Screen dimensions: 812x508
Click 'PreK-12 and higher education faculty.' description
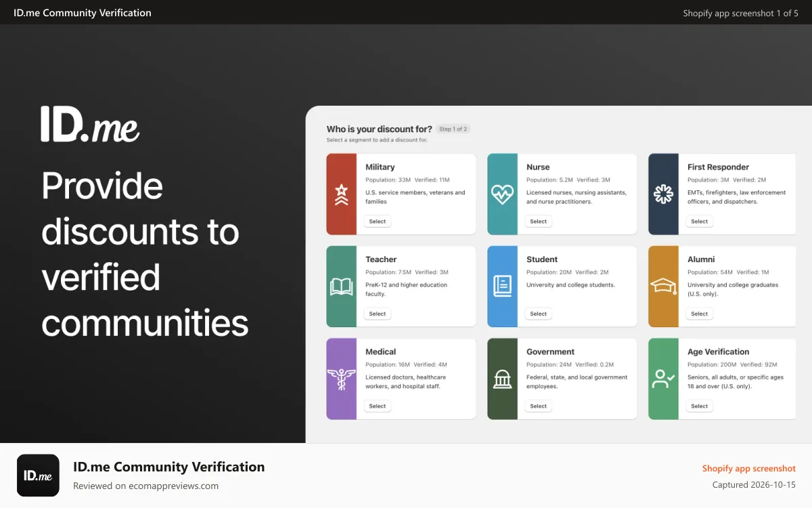(406, 289)
